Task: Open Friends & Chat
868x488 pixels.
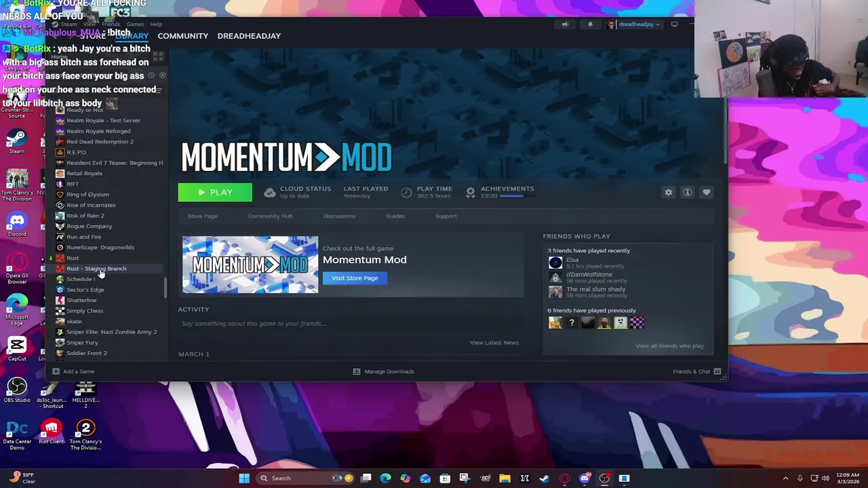Action: [x=696, y=371]
